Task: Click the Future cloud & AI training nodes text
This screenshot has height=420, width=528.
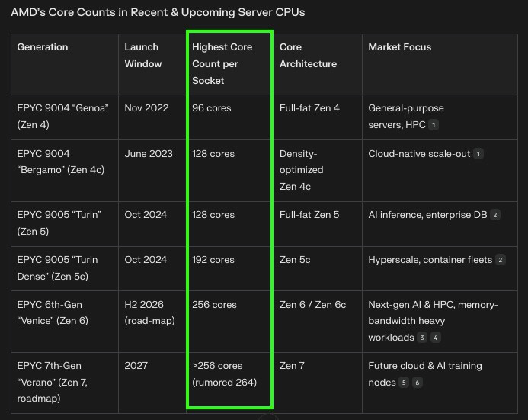Action: coord(425,374)
